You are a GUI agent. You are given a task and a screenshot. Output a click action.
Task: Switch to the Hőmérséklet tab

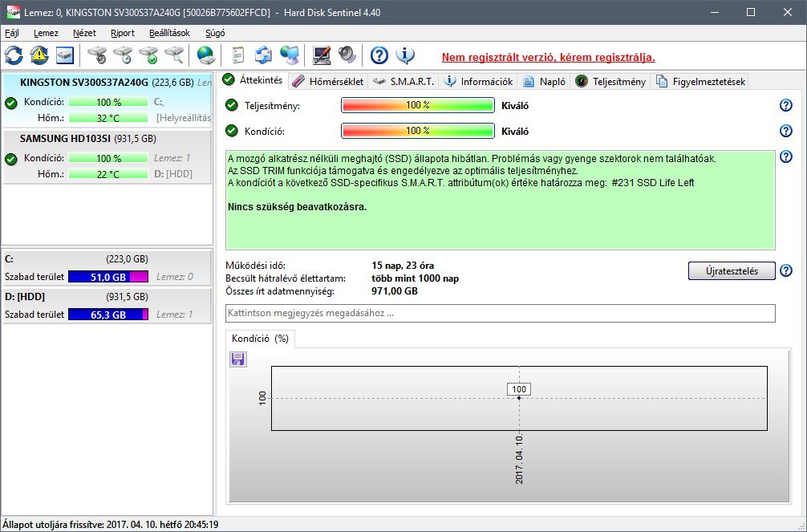[x=328, y=81]
